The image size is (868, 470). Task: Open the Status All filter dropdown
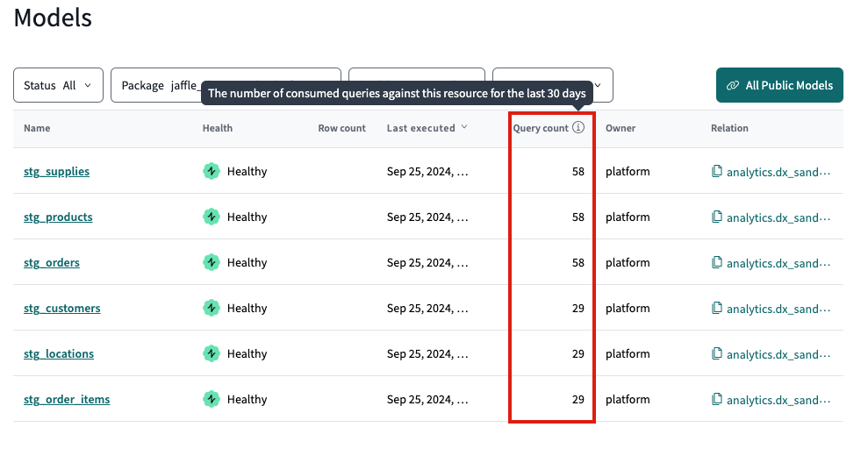point(58,86)
